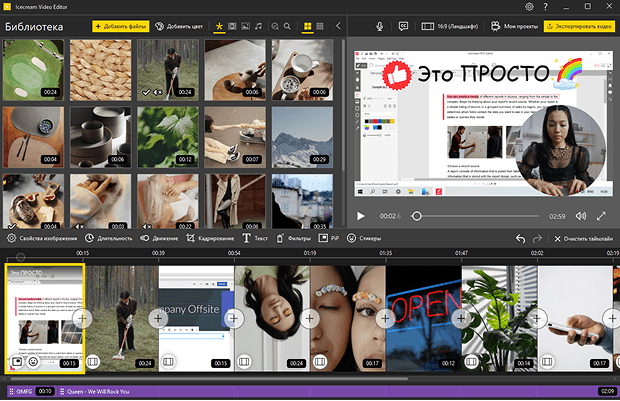Enter fullscreen preview mode
Image resolution: width=620 pixels, height=401 pixels.
(601, 216)
